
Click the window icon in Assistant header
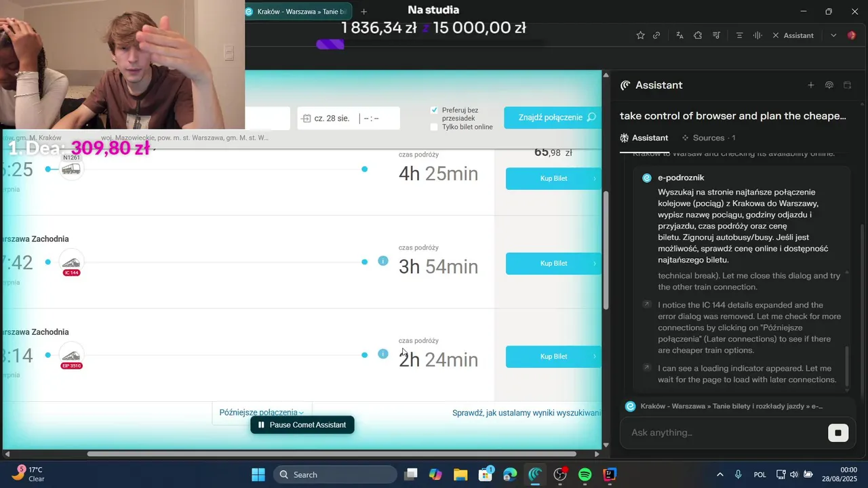847,85
